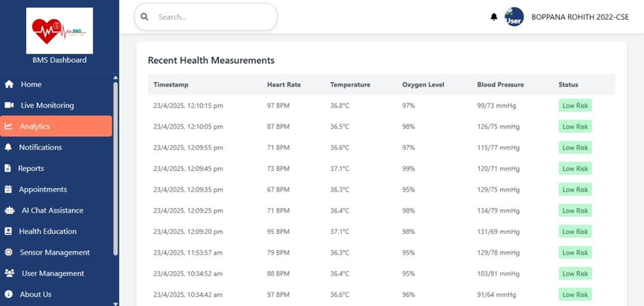Screen dimensions: 644x306
Task: Click the 99% oxygen level value
Action: click(408, 169)
